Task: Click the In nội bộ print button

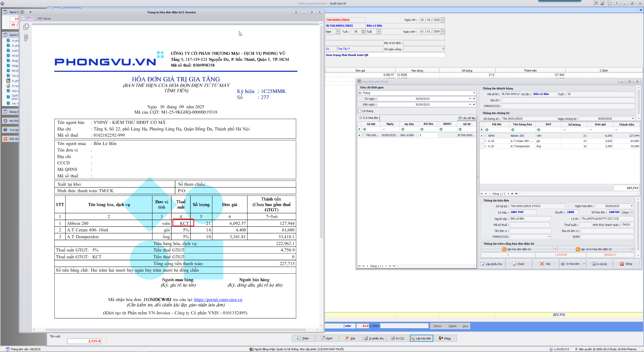Action: tap(599, 264)
